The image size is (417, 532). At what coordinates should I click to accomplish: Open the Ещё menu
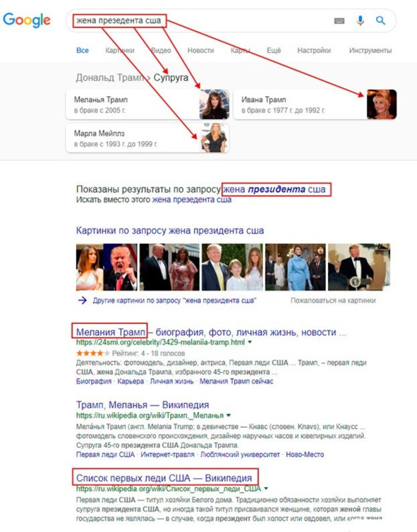274,51
